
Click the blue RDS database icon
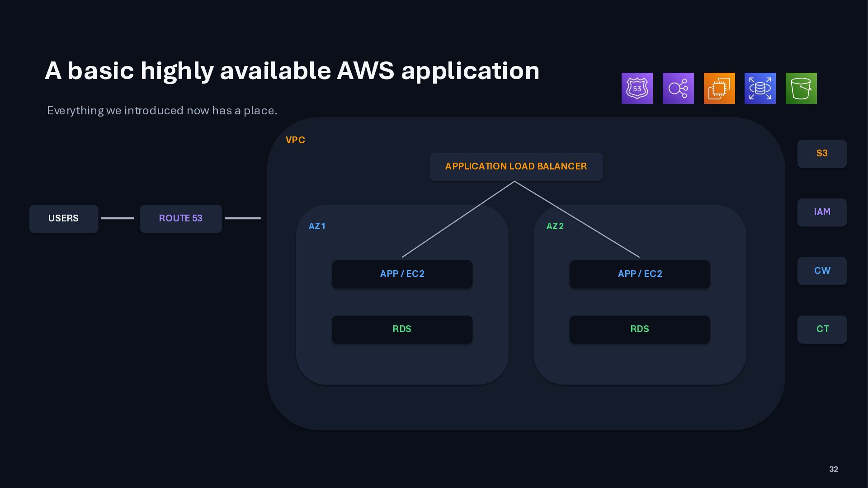click(x=760, y=88)
